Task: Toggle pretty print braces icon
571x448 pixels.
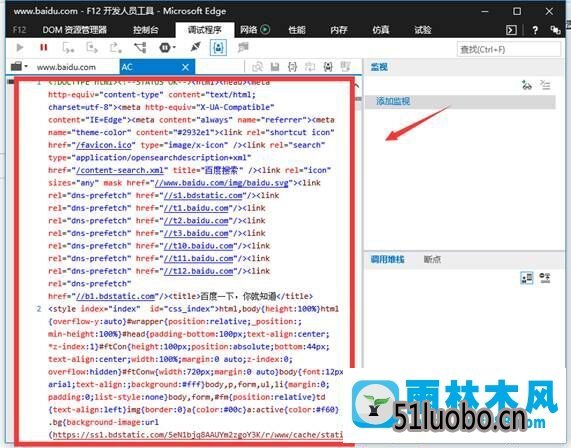Action: [x=292, y=67]
